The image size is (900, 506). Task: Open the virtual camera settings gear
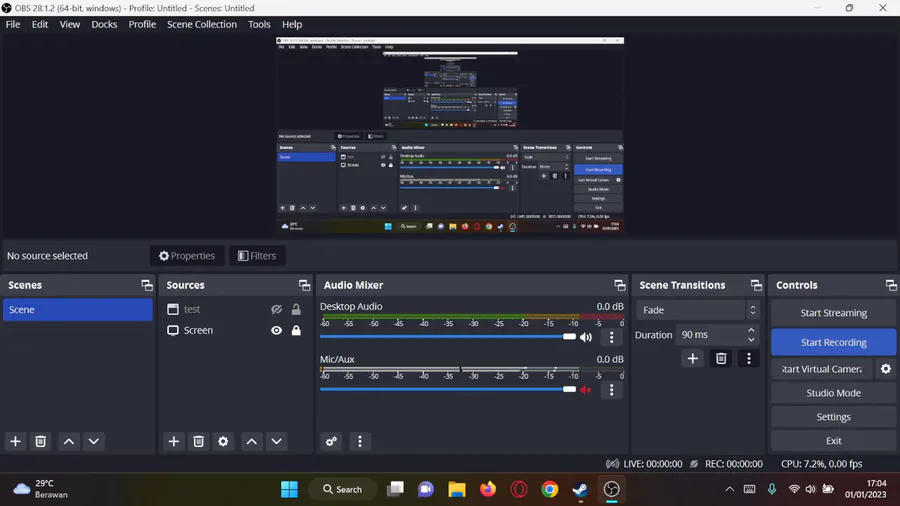click(x=886, y=369)
